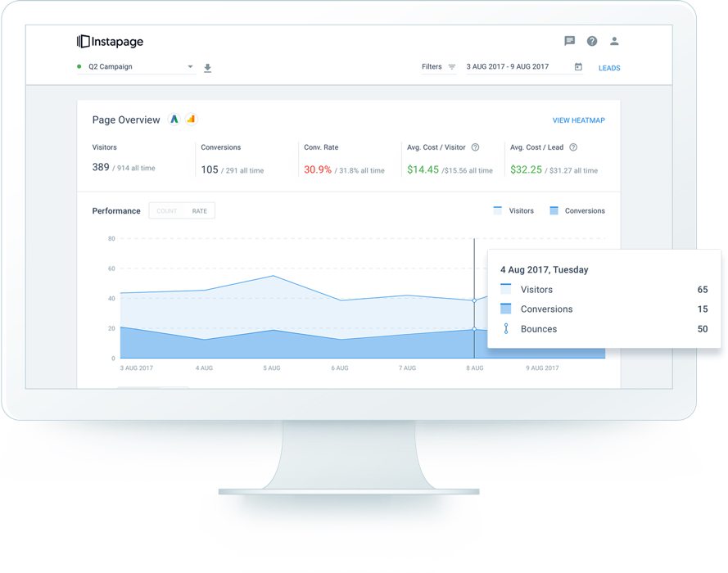Open VIEW HEATMAP
The width and height of the screenshot is (728, 573).
pyautogui.click(x=581, y=120)
